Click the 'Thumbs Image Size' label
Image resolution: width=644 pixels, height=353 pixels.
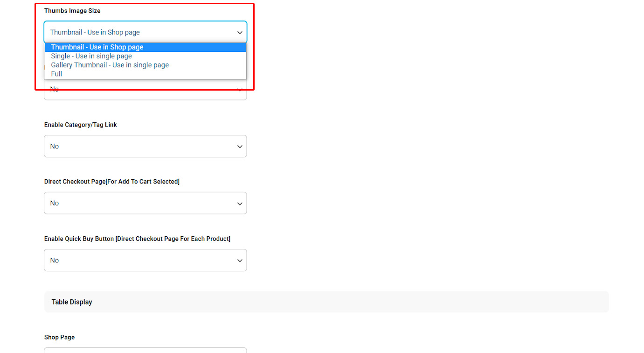72,11
